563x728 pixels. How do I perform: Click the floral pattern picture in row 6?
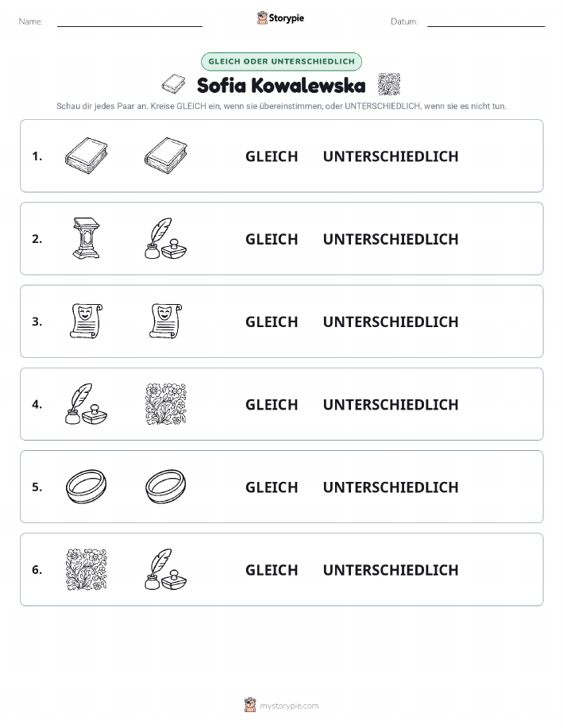[x=86, y=569]
